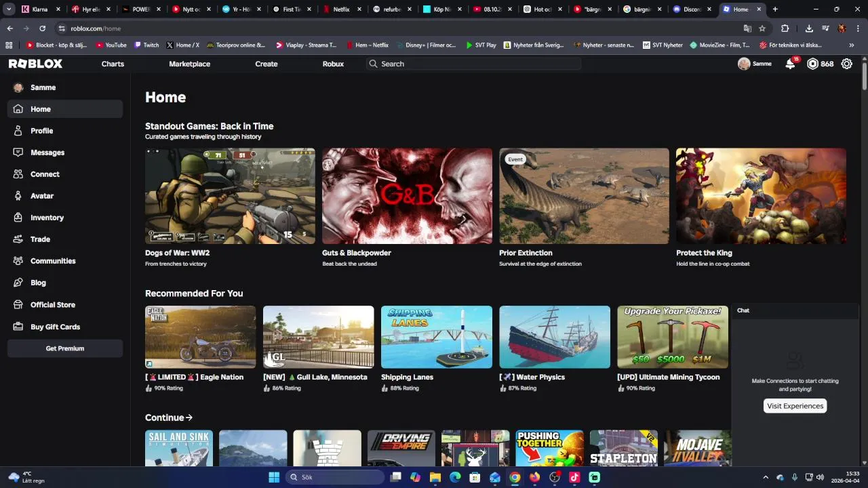Open the new tab plus button

click(775, 9)
